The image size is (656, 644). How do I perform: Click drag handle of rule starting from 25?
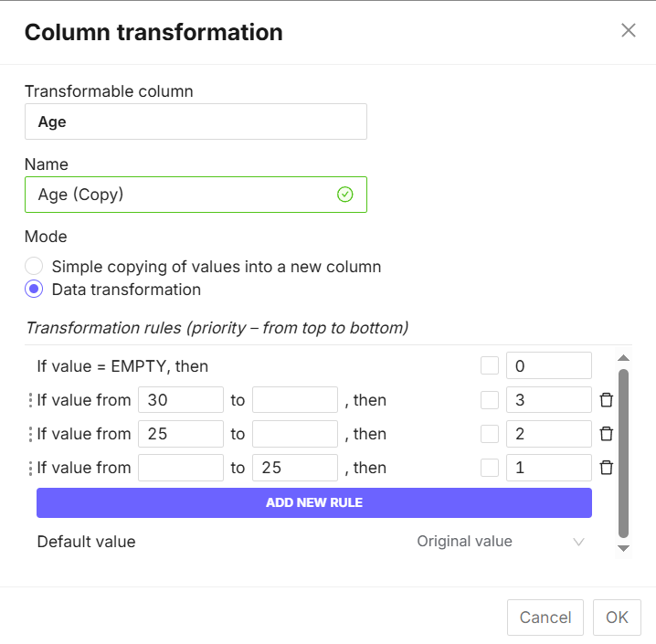coord(30,434)
